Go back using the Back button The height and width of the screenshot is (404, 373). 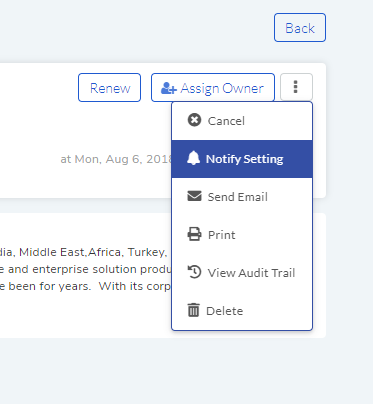(x=300, y=28)
